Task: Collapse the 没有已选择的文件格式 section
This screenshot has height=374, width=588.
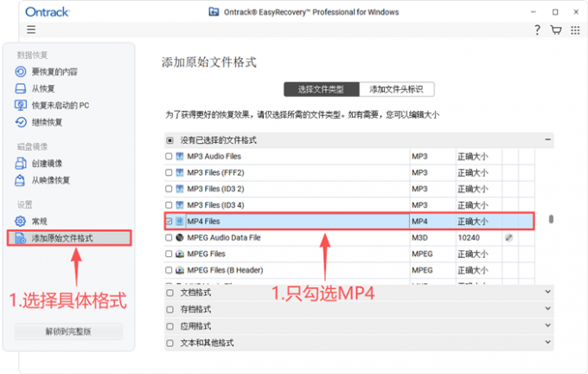Action: coord(548,139)
